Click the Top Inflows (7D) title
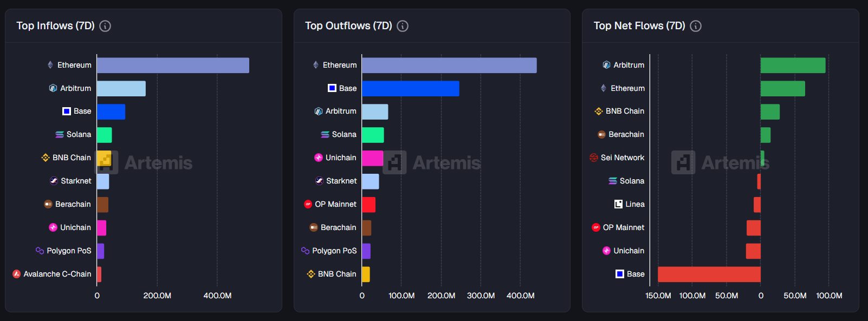This screenshot has height=321, width=868. [x=55, y=26]
